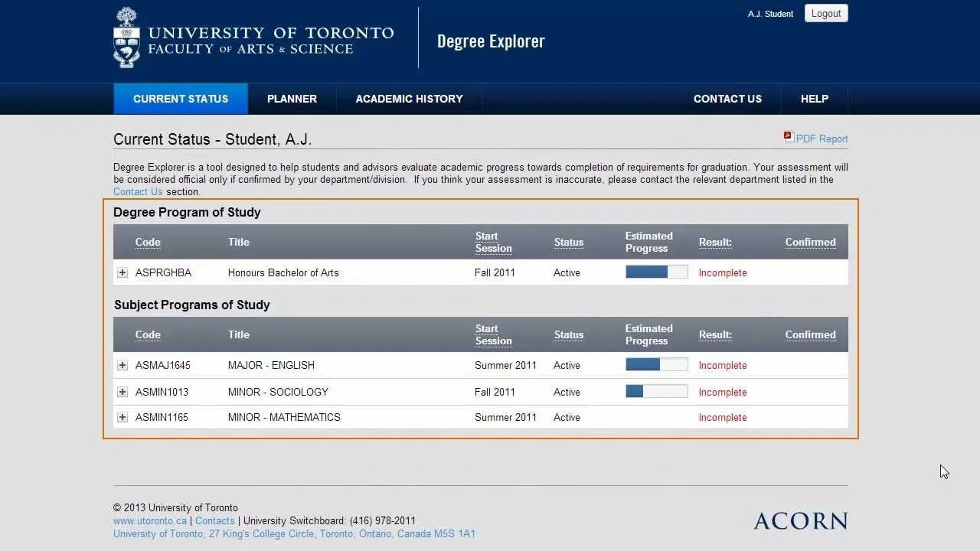Go to the Contact Us menu item

click(x=727, y=99)
